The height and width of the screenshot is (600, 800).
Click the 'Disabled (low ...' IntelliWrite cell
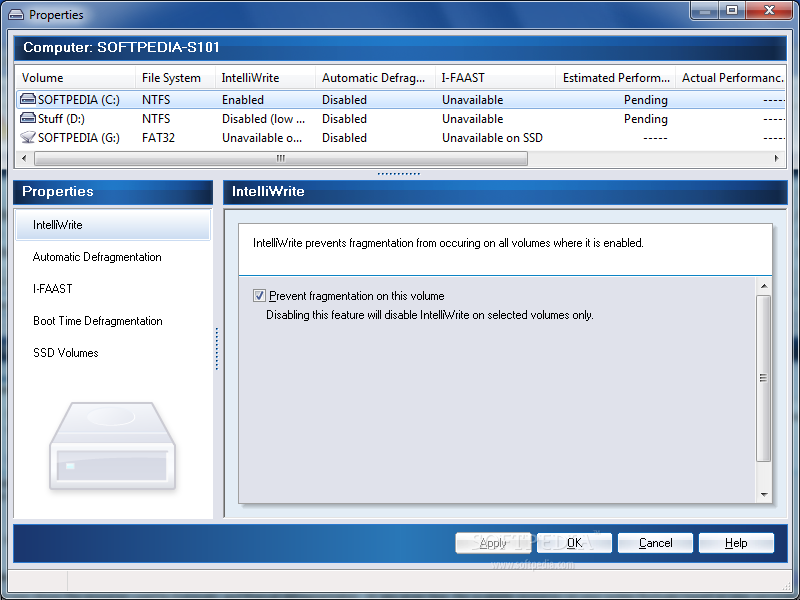263,119
